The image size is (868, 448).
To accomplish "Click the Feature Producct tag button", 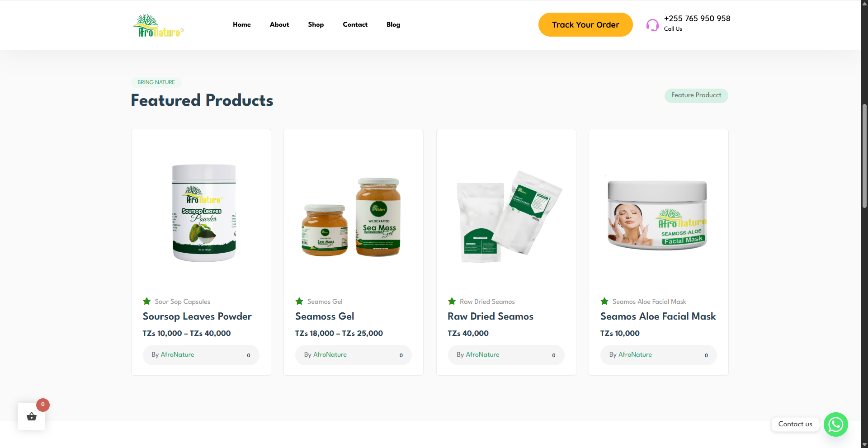I will click(696, 95).
